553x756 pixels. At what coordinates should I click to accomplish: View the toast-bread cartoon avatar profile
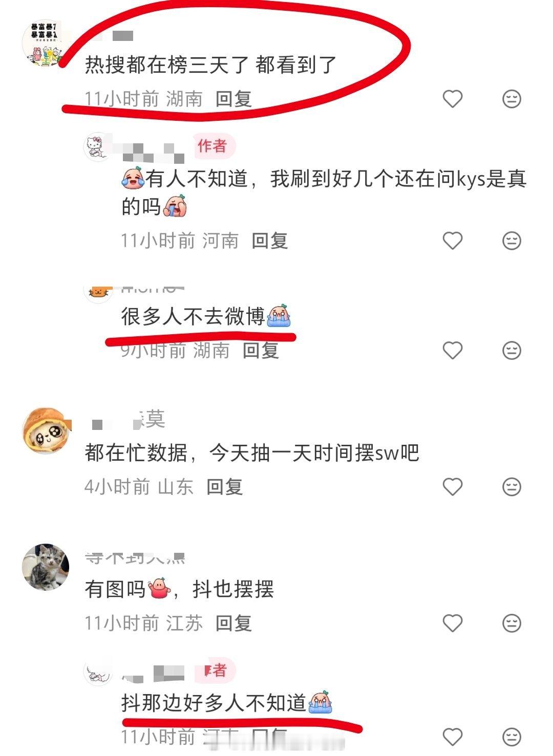point(45,431)
